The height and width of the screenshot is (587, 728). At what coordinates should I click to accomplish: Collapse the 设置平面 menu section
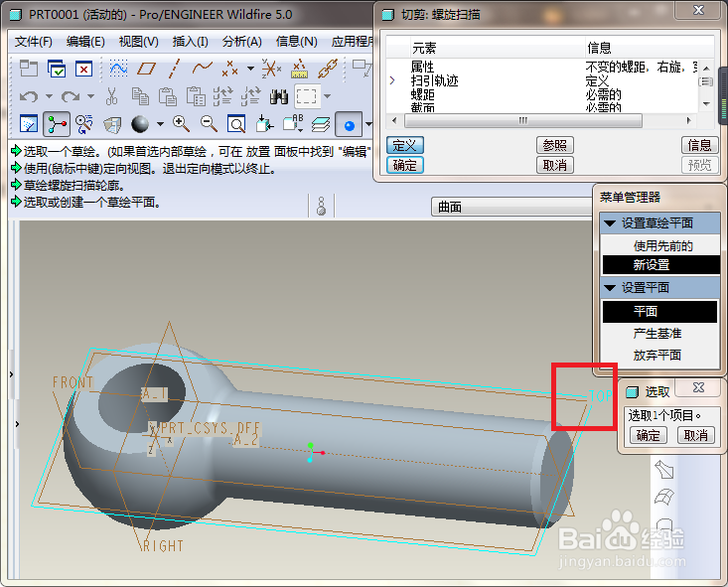click(610, 288)
